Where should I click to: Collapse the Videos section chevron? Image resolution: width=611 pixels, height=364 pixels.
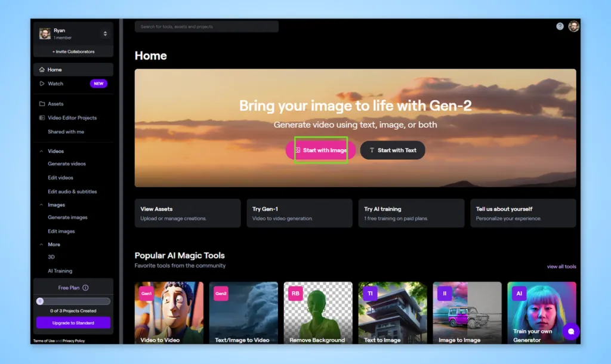click(x=41, y=151)
